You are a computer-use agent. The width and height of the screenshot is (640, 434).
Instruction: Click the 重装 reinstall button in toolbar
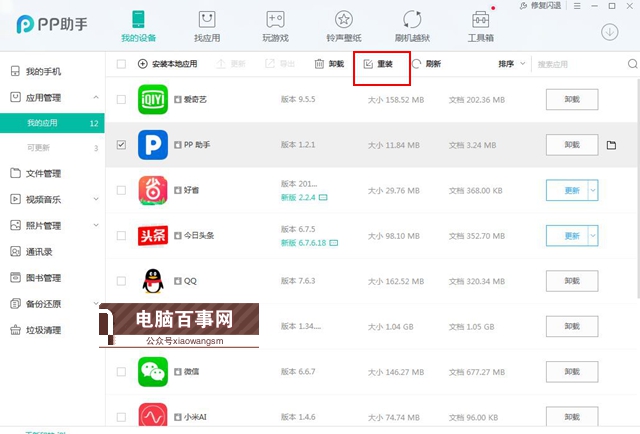379,64
